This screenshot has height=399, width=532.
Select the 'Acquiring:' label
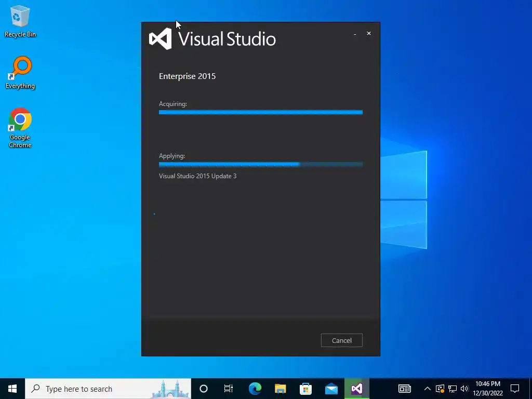(172, 104)
